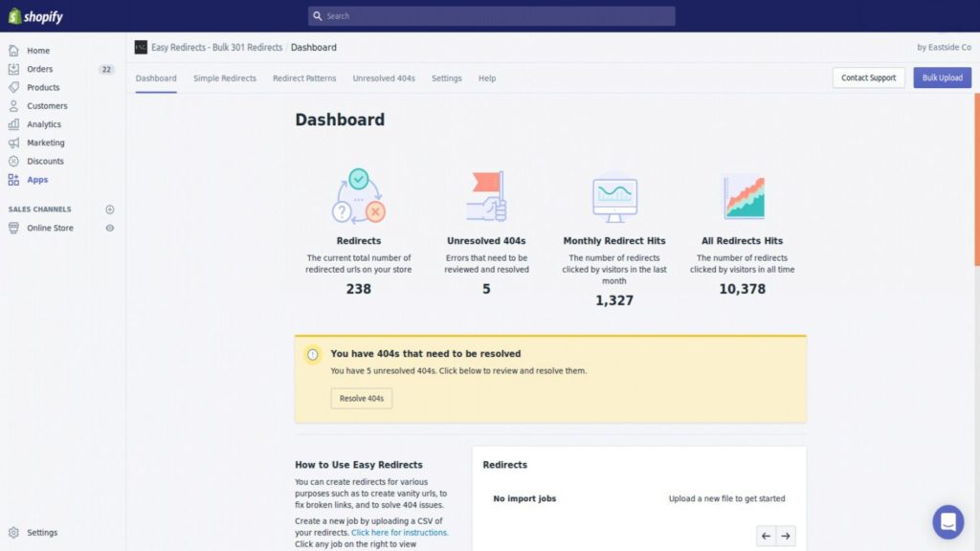
Task: Click Easy Redirects breadcrumb link
Action: 217,48
